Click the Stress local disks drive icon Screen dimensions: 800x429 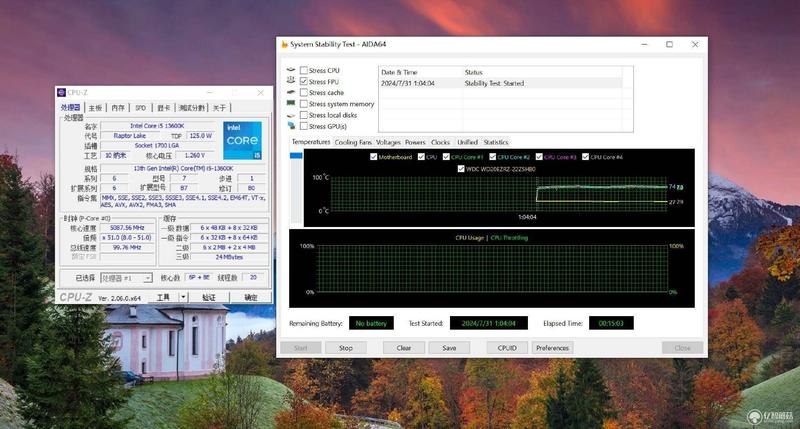[291, 115]
